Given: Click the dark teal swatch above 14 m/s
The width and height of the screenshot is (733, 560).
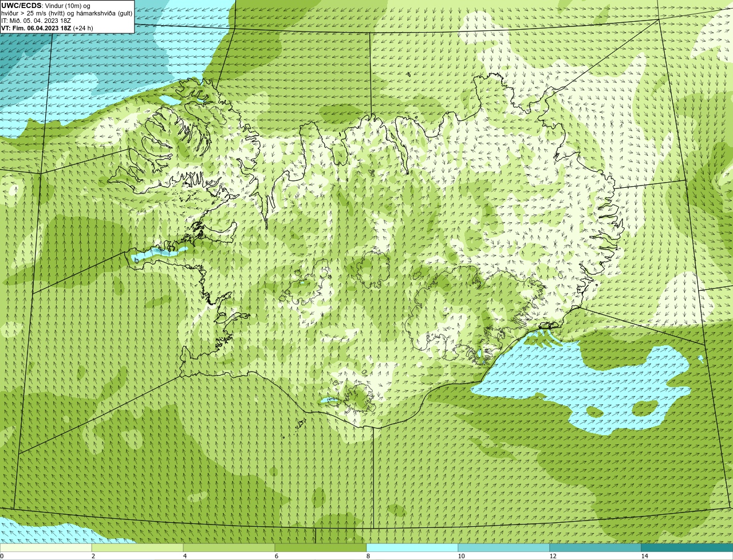Looking at the screenshot, I should pyautogui.click(x=687, y=548).
